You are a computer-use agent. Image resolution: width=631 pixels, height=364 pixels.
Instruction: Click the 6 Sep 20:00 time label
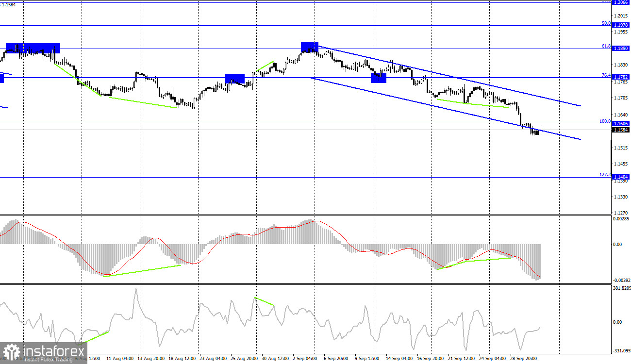click(336, 359)
